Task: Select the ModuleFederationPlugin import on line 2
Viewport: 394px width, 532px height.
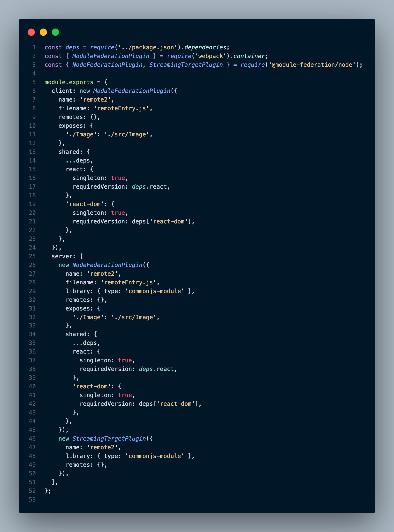Action: tap(111, 56)
